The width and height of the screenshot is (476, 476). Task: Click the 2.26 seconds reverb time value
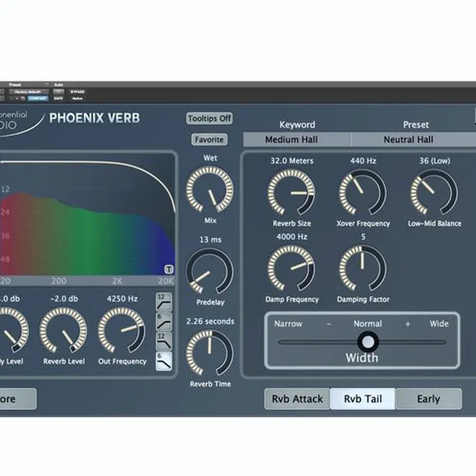(210, 321)
